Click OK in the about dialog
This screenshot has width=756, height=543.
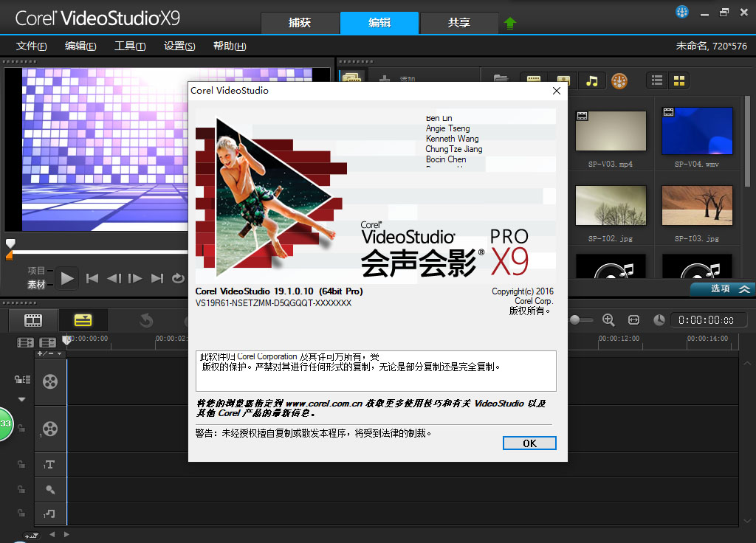click(x=529, y=443)
